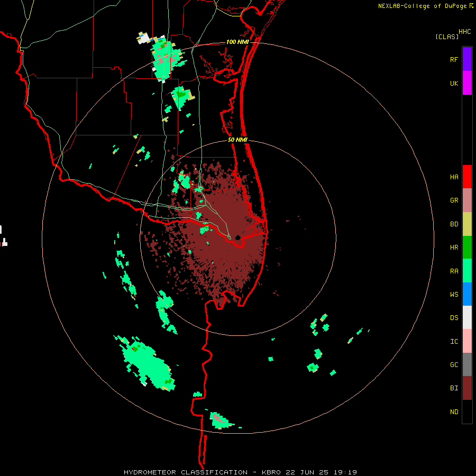The image size is (476, 476).
Task: Click the HR dark green legend swatch
Action: coord(467,248)
